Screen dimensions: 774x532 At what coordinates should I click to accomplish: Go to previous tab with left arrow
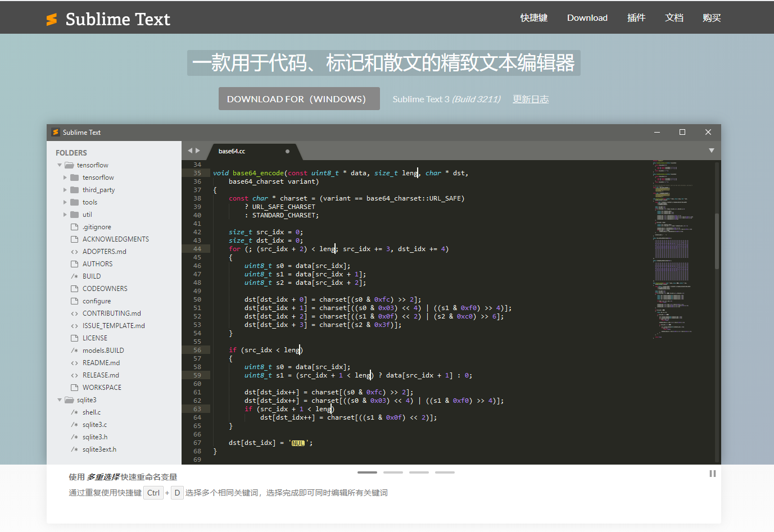(x=190, y=151)
